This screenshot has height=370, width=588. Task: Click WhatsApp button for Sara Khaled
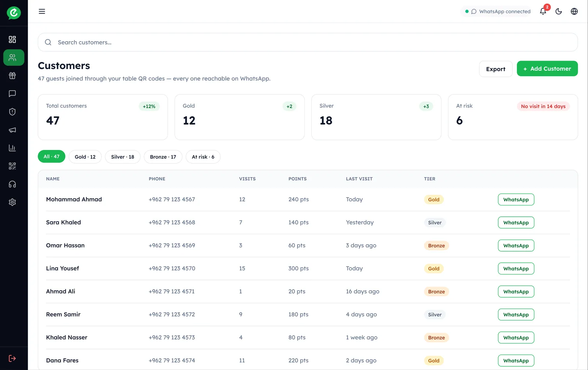516,223
